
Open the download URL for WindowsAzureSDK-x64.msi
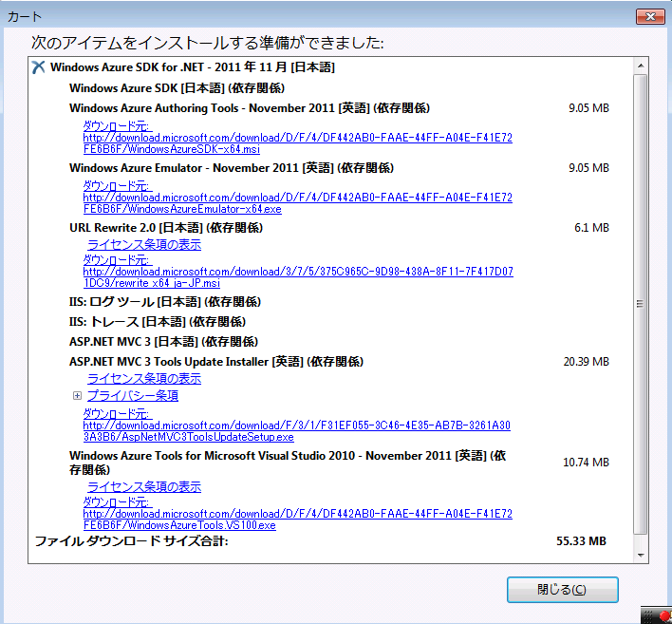tap(297, 143)
